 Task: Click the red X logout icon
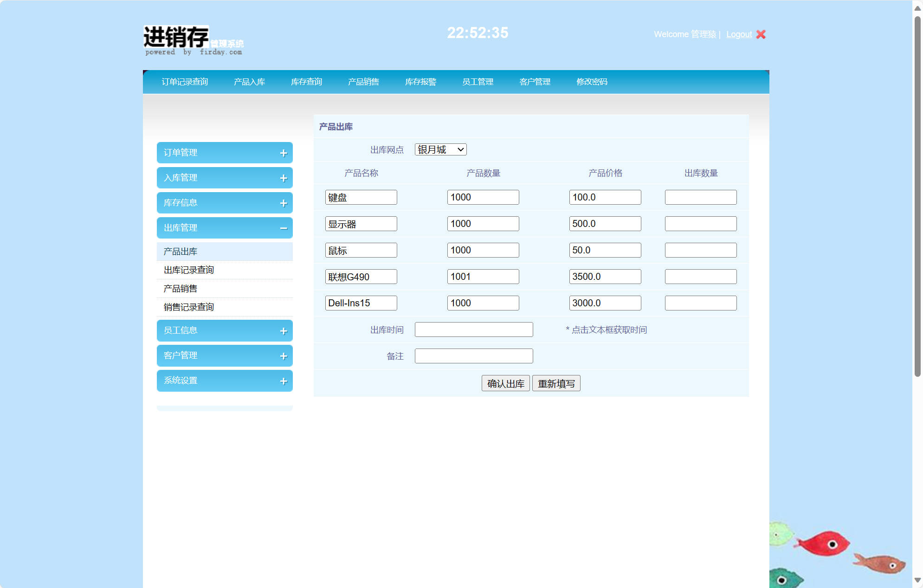[761, 34]
